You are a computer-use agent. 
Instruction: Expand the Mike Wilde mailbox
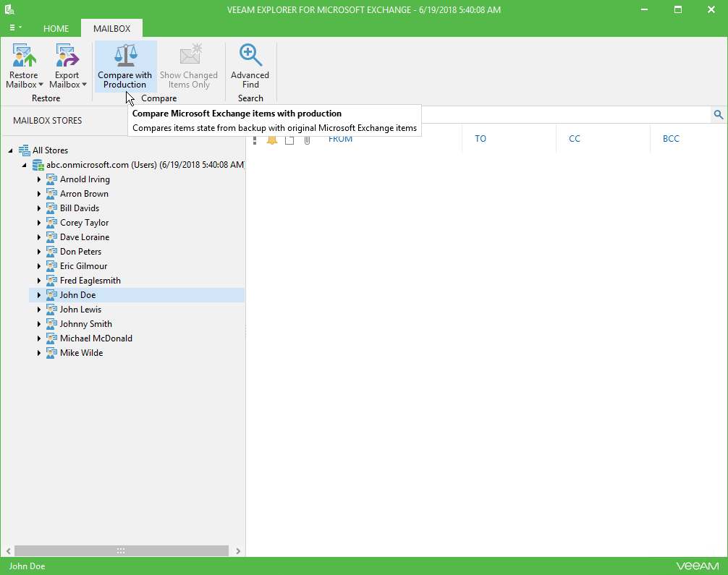pyautogui.click(x=39, y=353)
